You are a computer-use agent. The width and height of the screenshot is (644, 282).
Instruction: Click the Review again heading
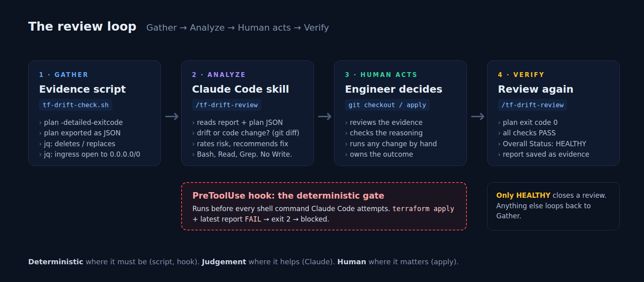pyautogui.click(x=535, y=89)
